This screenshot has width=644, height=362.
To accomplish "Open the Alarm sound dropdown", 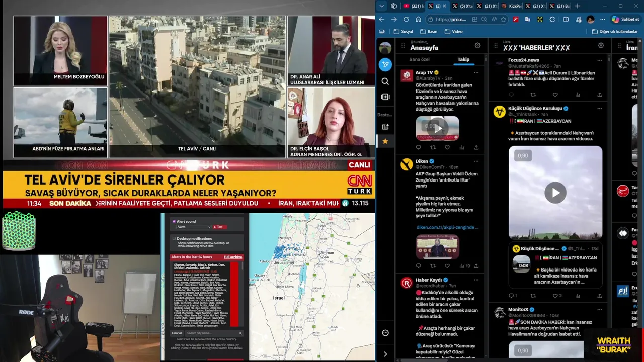I will [194, 227].
